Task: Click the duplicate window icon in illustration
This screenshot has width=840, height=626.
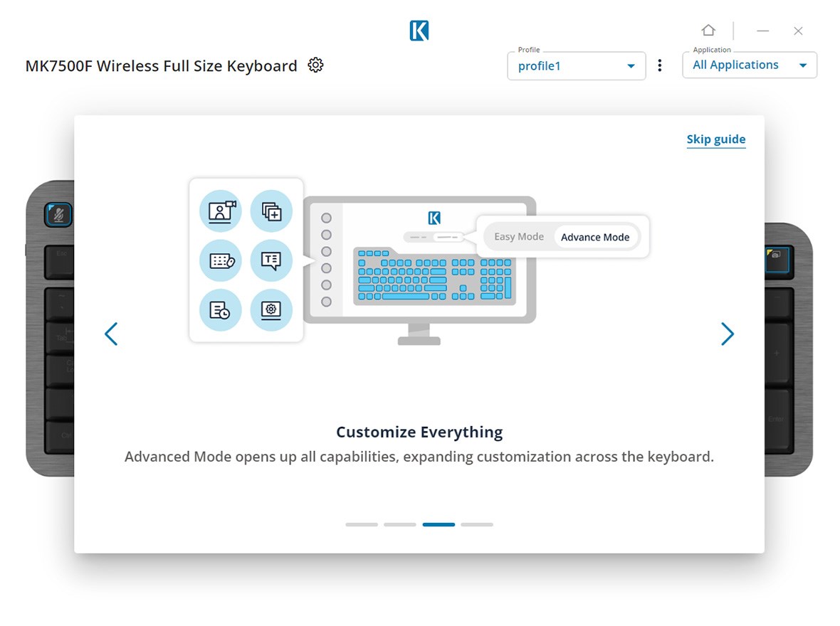Action: 271,211
